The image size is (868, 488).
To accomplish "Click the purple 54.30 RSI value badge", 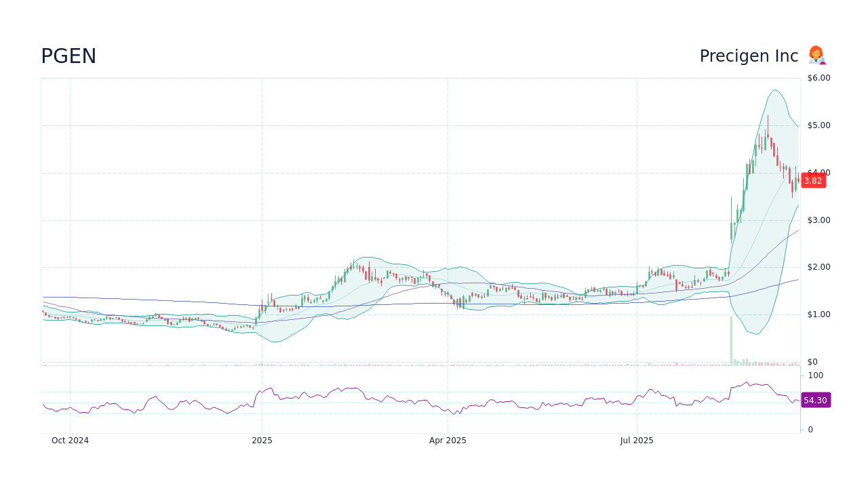I will [x=814, y=400].
